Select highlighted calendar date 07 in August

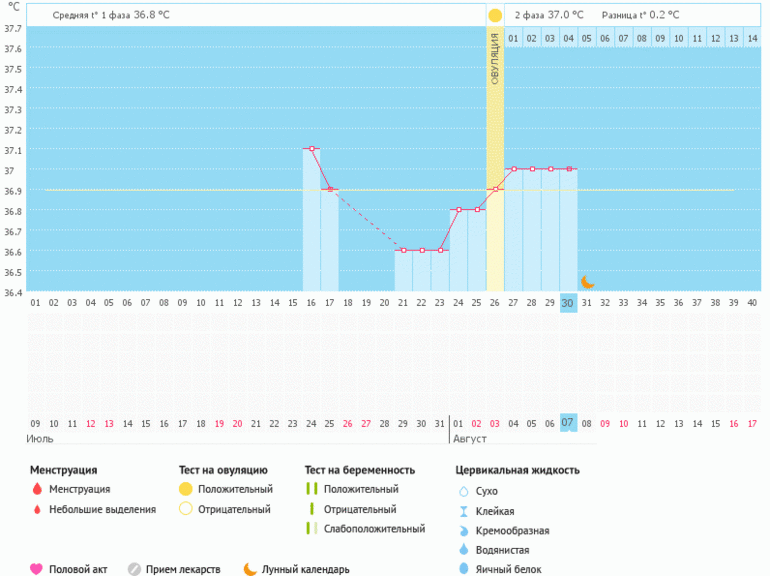click(568, 423)
